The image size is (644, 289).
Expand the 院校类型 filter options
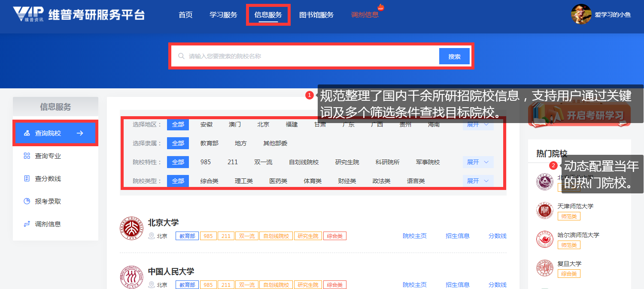pos(478,181)
